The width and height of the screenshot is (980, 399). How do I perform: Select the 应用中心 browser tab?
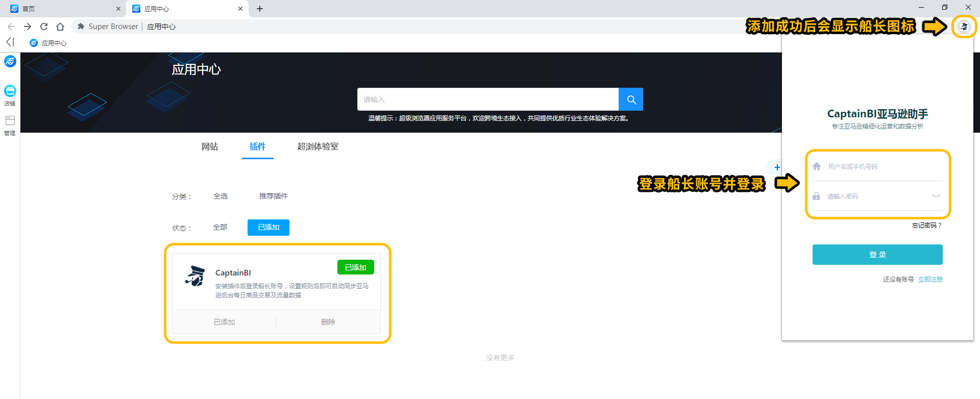point(187,9)
